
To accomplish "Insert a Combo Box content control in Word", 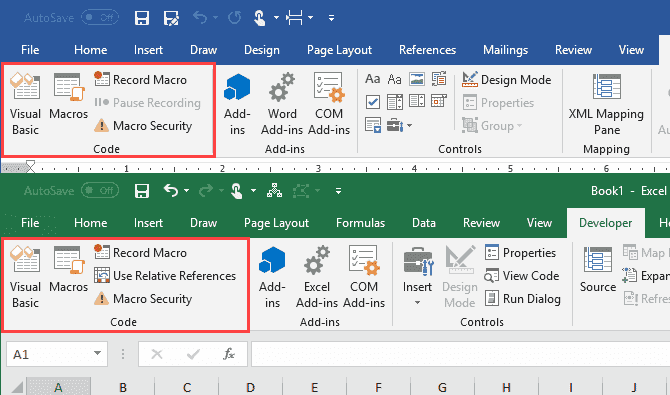I will pyautogui.click(x=395, y=102).
